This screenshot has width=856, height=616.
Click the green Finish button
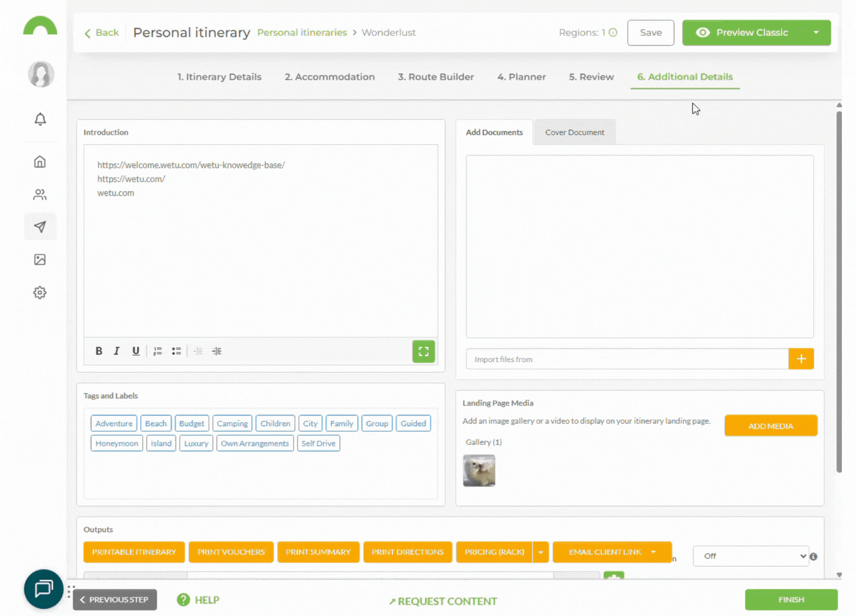pyautogui.click(x=791, y=599)
